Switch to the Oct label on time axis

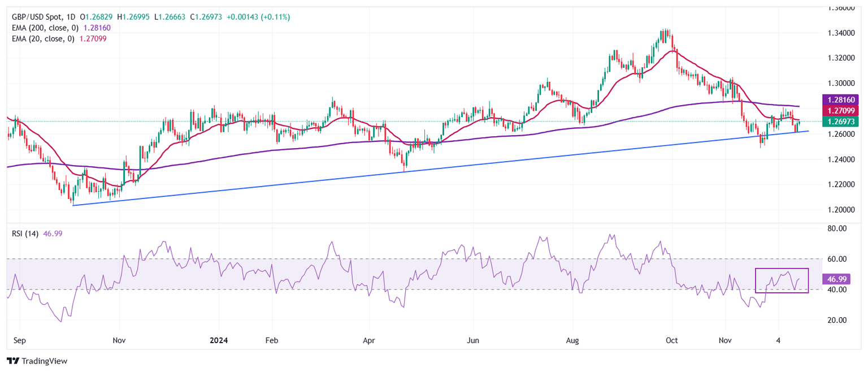click(x=671, y=341)
